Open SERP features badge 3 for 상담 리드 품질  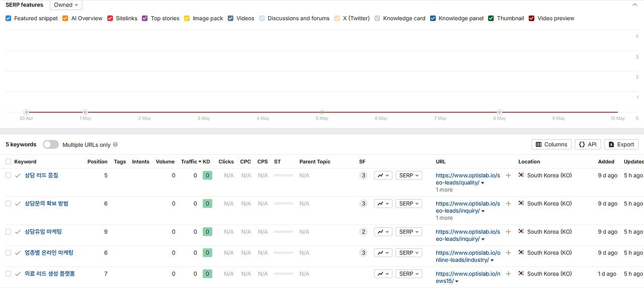[363, 175]
